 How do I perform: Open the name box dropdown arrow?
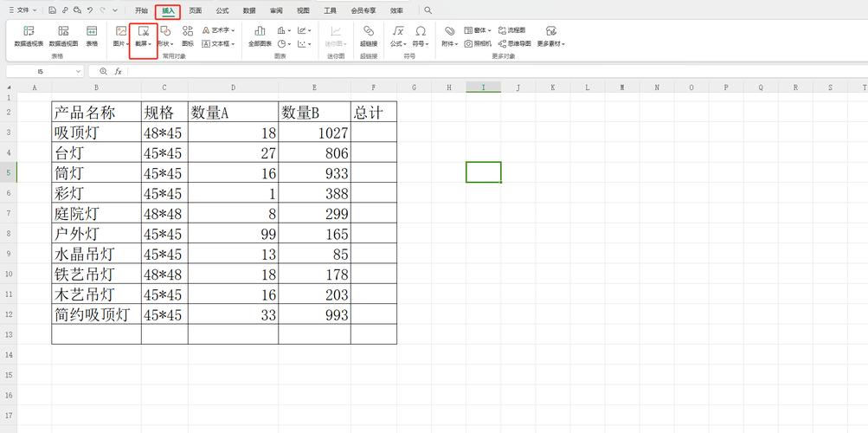point(78,71)
